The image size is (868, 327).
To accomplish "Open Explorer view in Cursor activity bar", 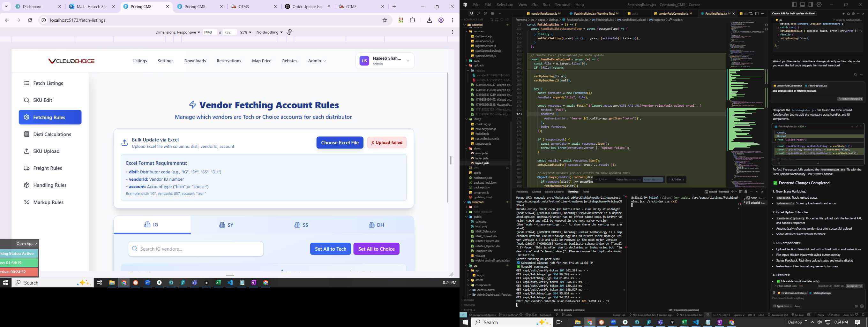I will click(471, 13).
